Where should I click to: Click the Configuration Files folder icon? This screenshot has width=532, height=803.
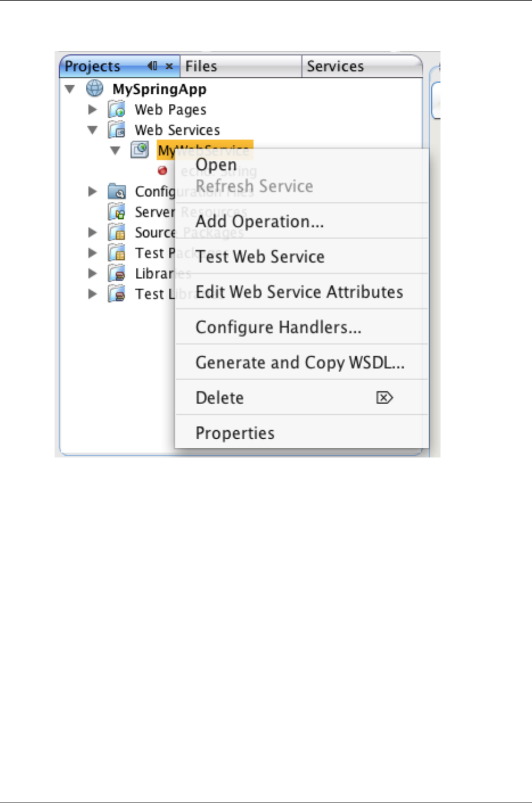[x=117, y=192]
